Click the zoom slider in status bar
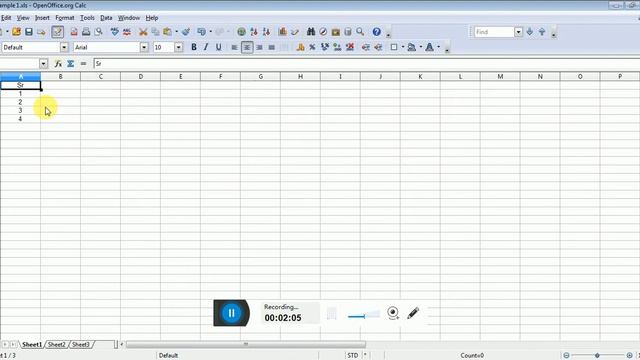This screenshot has width=640, height=360. coord(597,356)
